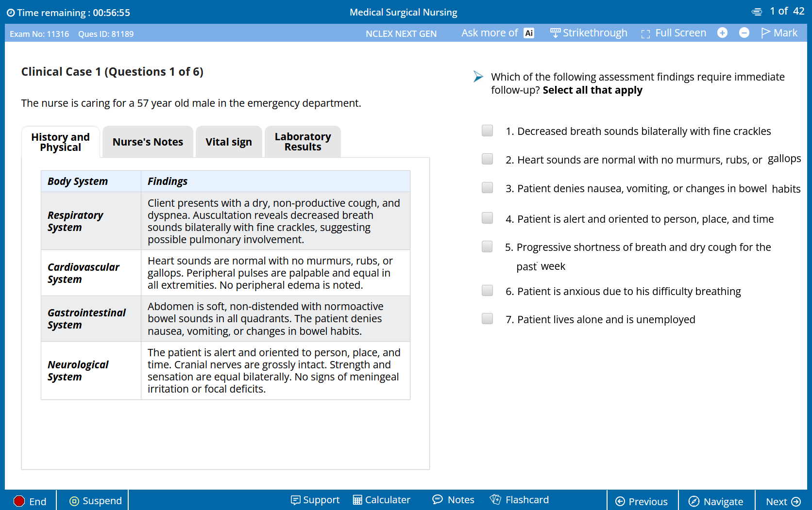Click the Body System column header

click(78, 181)
